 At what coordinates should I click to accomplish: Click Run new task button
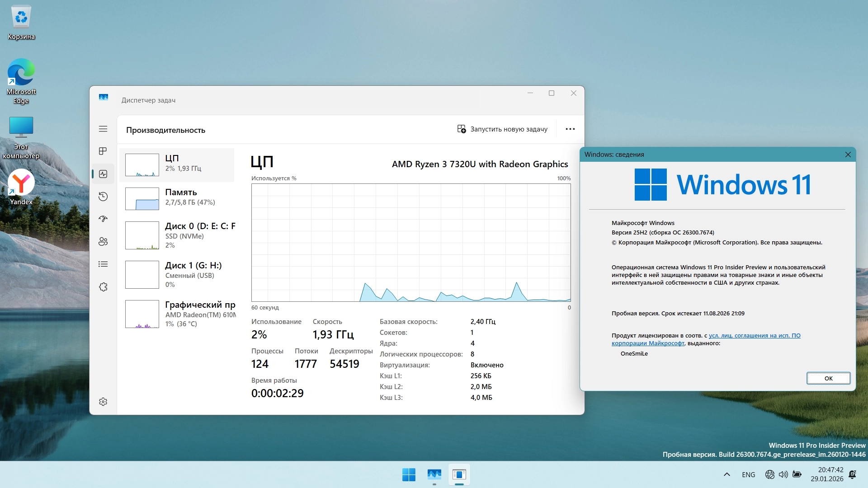(502, 129)
